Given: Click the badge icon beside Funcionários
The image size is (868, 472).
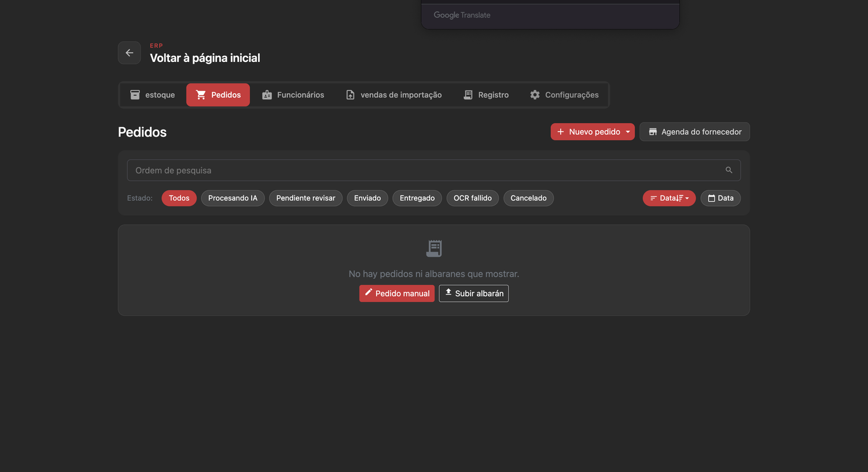Looking at the screenshot, I should point(267,95).
